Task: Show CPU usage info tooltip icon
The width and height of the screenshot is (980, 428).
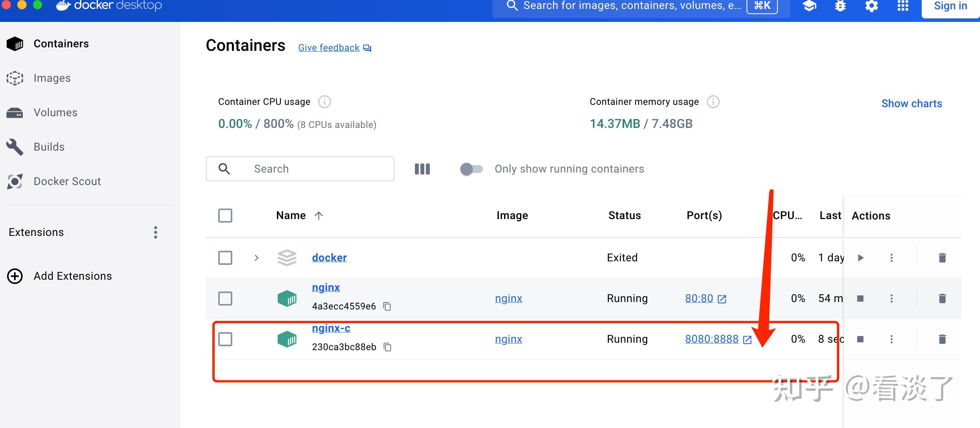Action: click(324, 102)
